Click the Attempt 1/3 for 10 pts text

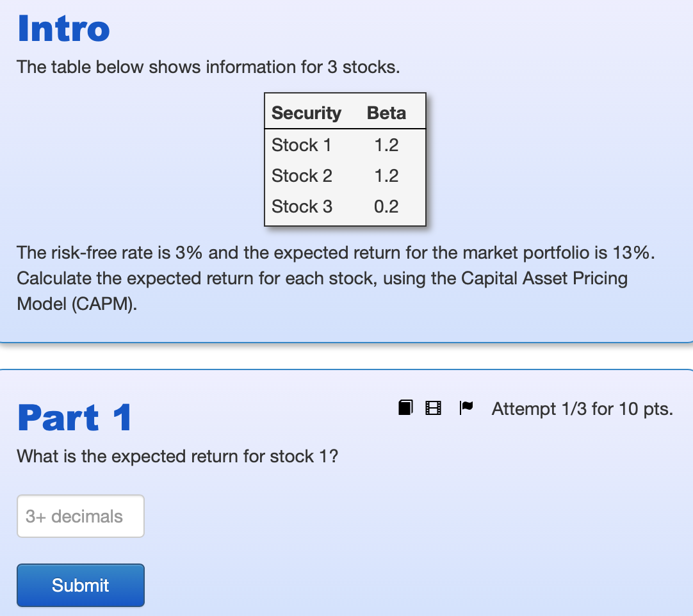coord(582,409)
